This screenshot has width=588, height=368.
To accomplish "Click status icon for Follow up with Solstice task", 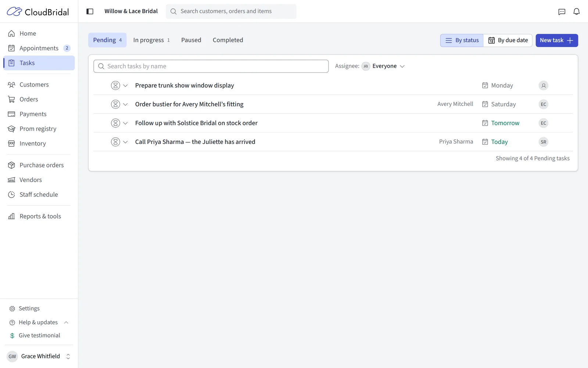I will point(115,123).
